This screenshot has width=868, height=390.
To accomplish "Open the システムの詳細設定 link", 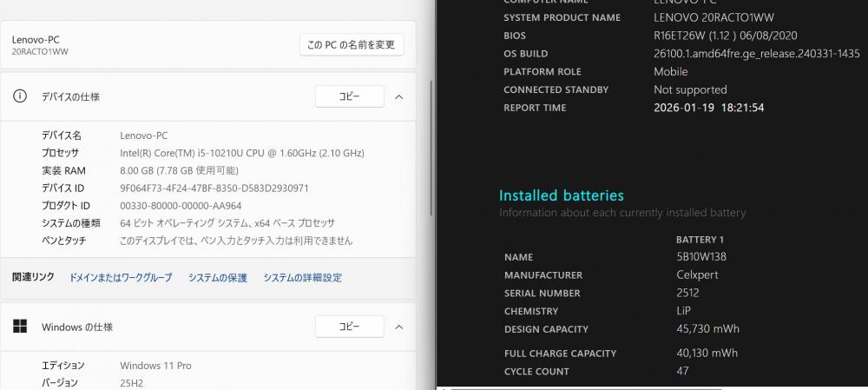I will click(x=302, y=278).
